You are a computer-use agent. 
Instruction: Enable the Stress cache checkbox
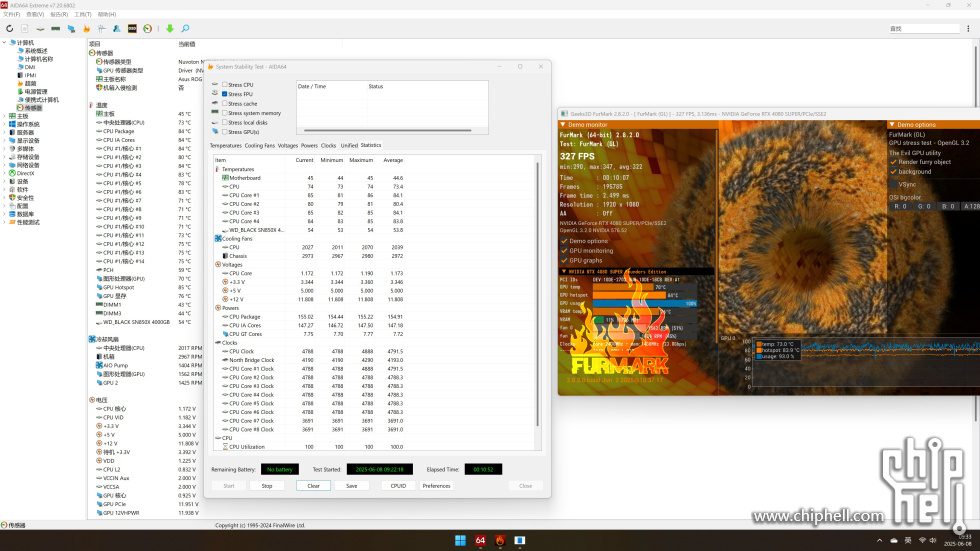(x=224, y=104)
